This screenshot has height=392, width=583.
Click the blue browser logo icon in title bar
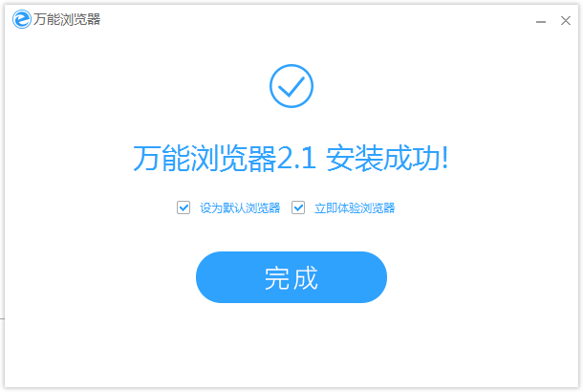pos(22,19)
